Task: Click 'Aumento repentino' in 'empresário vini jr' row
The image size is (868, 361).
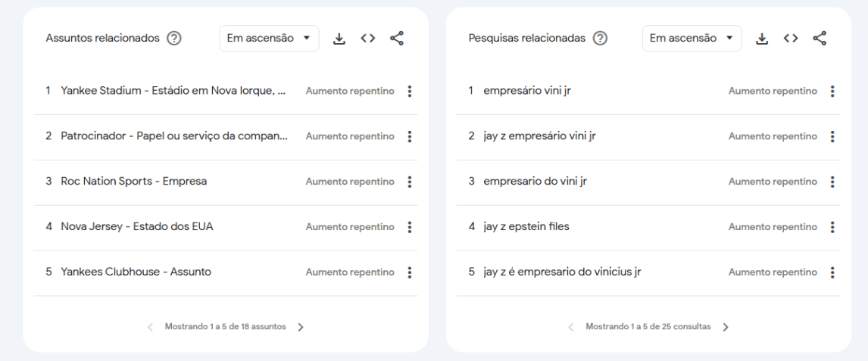Action: coord(773,92)
